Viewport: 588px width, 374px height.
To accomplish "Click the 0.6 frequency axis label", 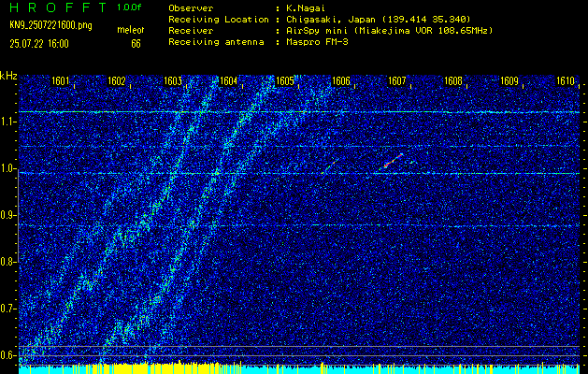I will (7, 355).
